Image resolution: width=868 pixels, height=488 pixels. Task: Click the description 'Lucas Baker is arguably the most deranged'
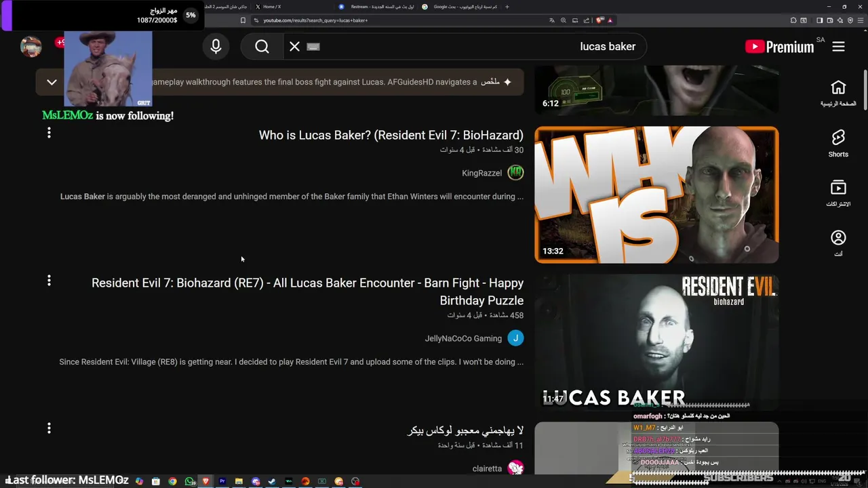point(292,197)
